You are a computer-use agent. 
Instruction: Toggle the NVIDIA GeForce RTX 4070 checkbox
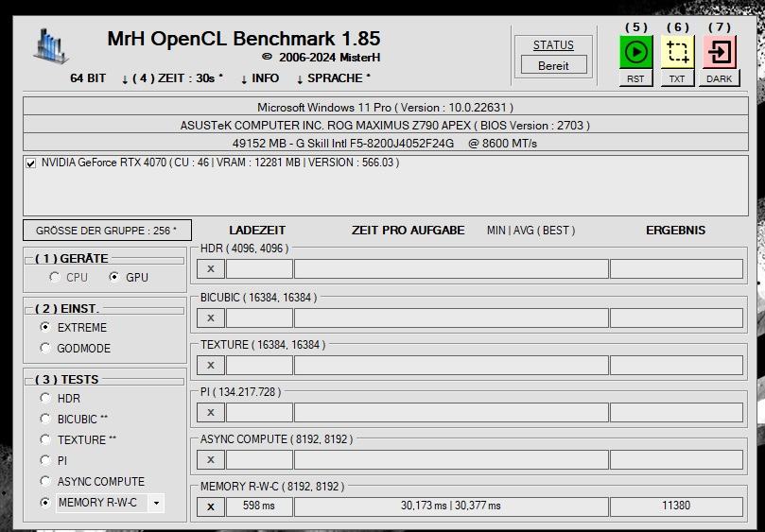click(x=31, y=163)
